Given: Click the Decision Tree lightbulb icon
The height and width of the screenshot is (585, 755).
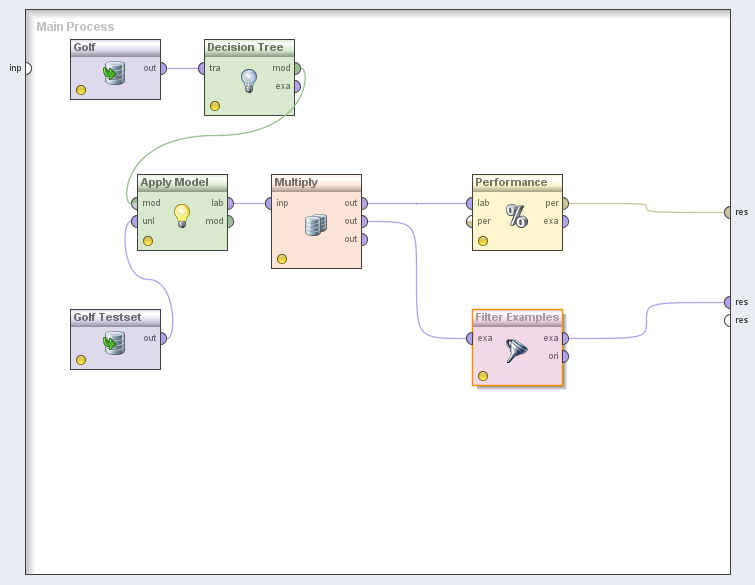Looking at the screenshot, I should tap(249, 80).
